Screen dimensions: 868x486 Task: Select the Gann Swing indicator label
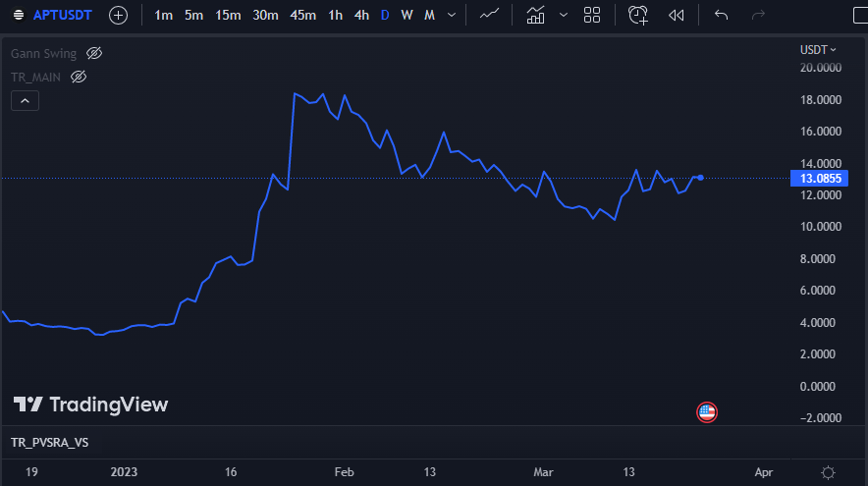pos(44,54)
